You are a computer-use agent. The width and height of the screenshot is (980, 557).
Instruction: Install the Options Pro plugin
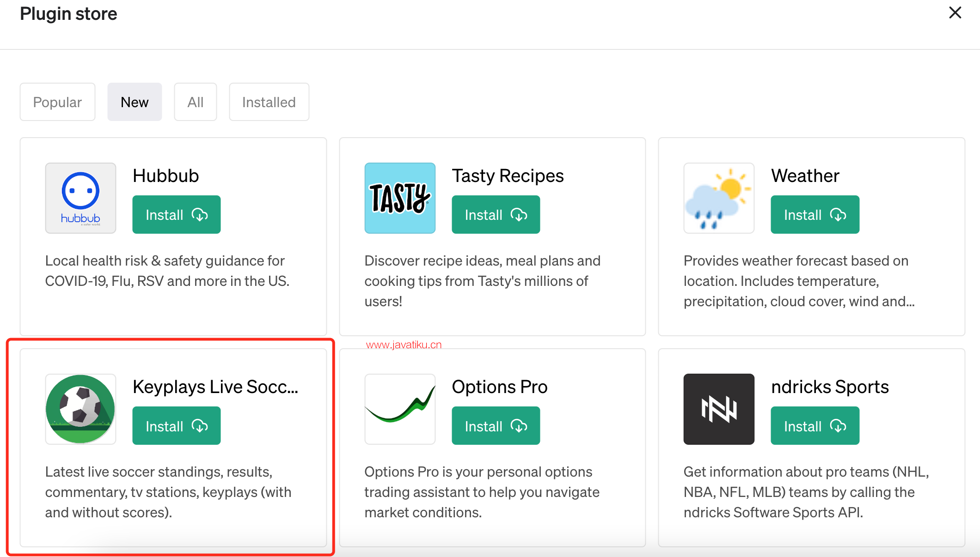pyautogui.click(x=496, y=426)
